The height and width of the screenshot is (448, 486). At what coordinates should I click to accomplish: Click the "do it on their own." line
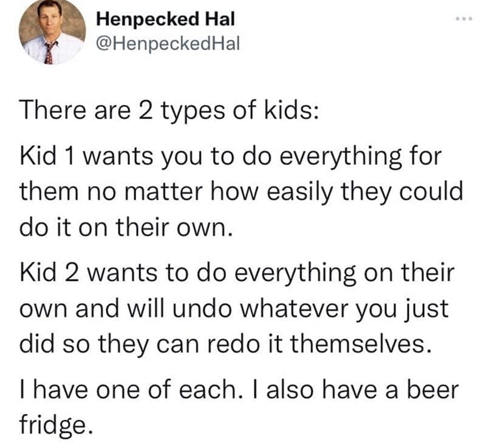coord(126,228)
